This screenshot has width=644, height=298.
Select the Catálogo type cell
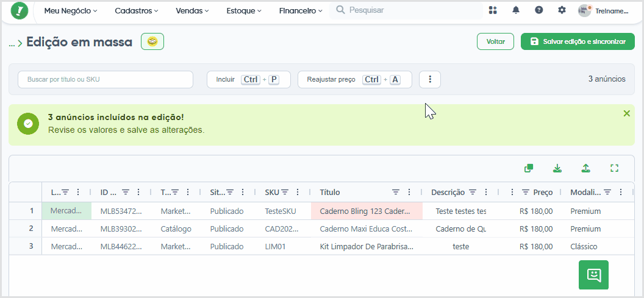(x=176, y=229)
